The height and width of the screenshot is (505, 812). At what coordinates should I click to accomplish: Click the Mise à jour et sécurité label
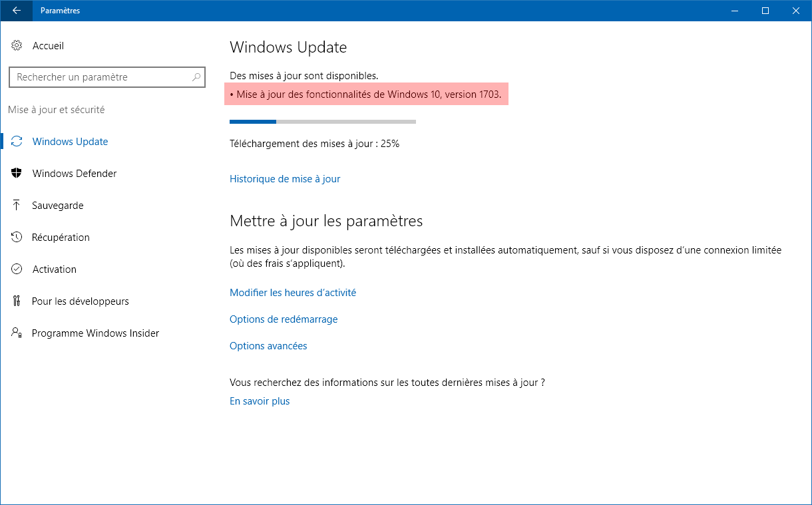point(57,110)
